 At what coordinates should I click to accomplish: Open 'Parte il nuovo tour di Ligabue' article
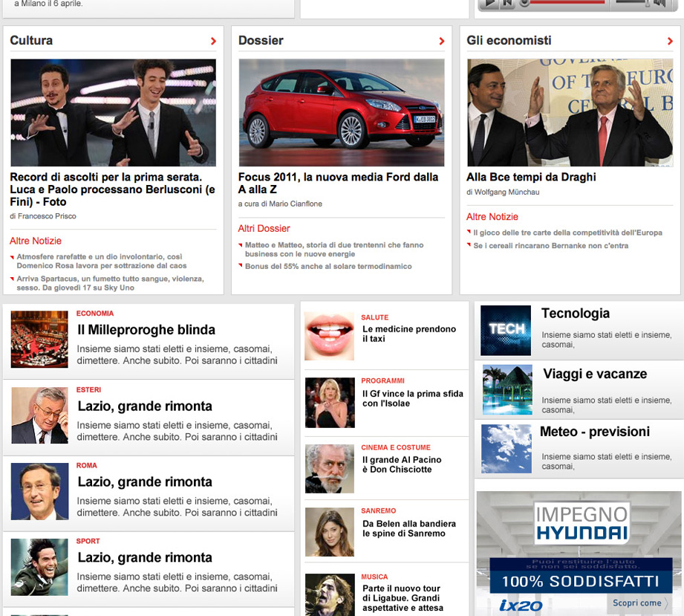403,598
